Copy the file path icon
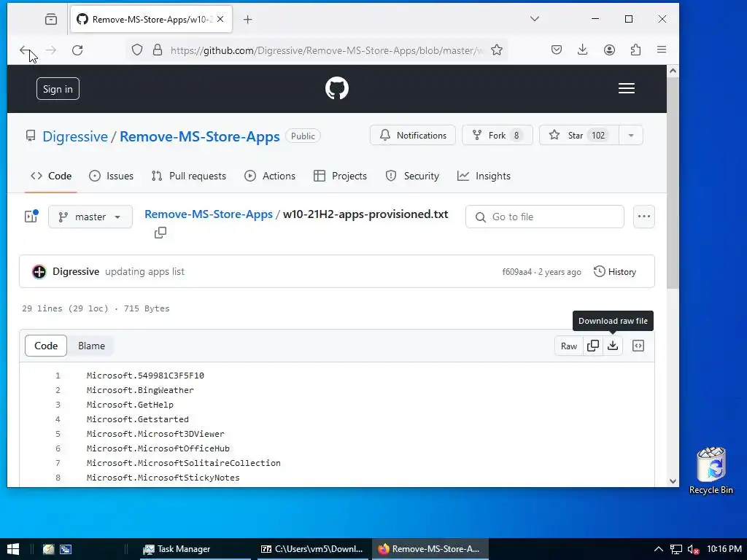Viewport: 747px width, 560px height. tap(160, 233)
